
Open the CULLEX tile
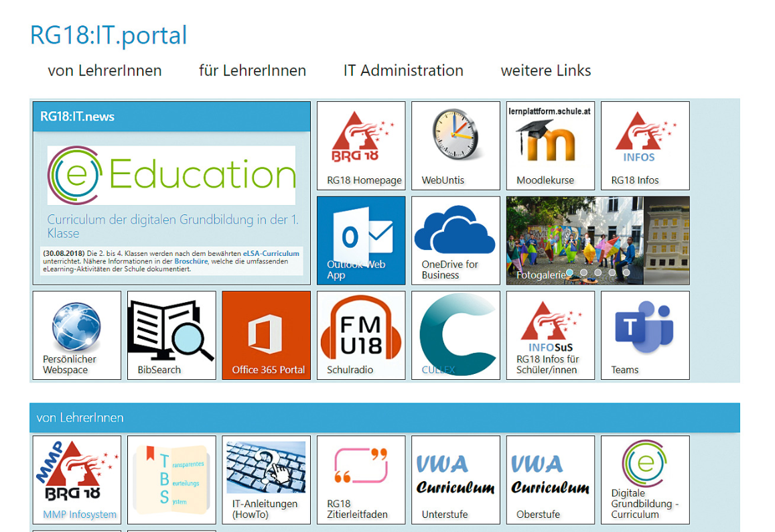[x=455, y=335]
